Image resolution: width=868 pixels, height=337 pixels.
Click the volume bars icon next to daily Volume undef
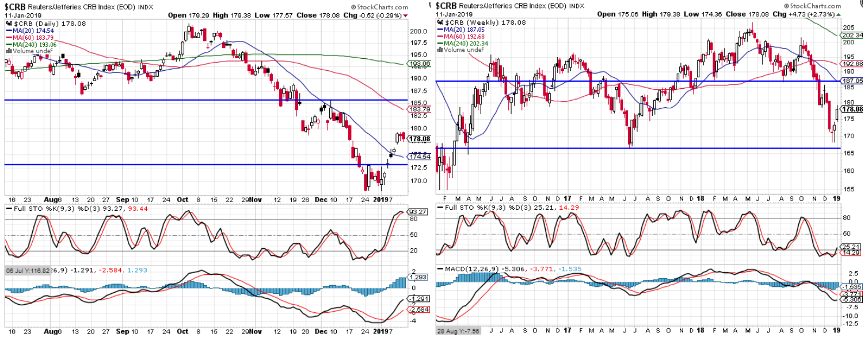(8, 51)
